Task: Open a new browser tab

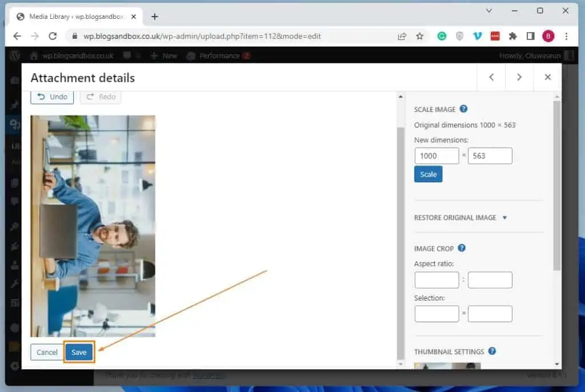Action: coord(154,17)
